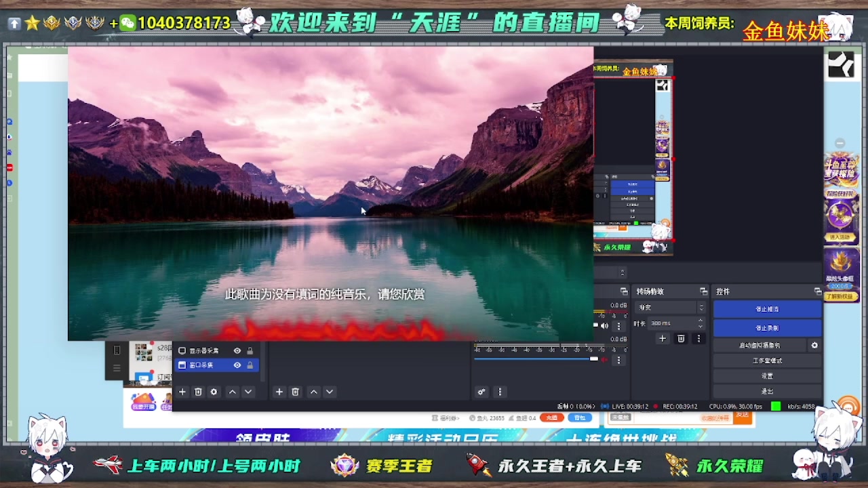The width and height of the screenshot is (868, 488).
Task: Click the avatar thumbnail beside the phone icon
Action: [x=144, y=352]
